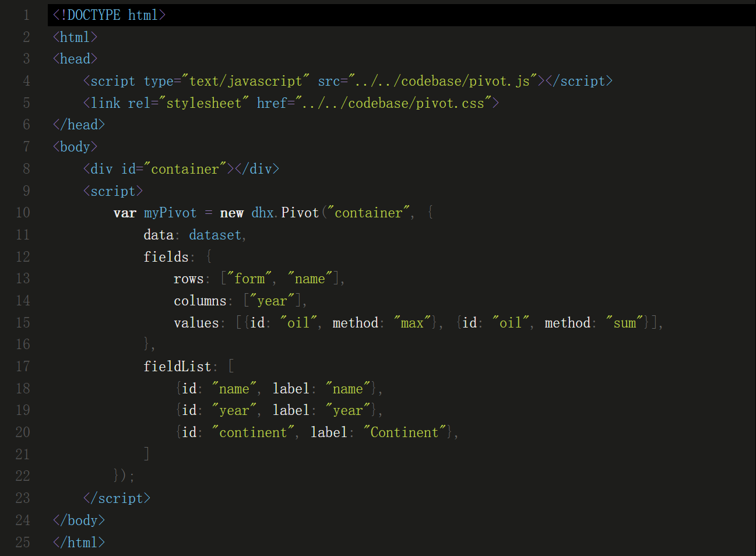Image resolution: width=756 pixels, height=556 pixels.
Task: Click the "name" string in rows array
Action: click(310, 279)
